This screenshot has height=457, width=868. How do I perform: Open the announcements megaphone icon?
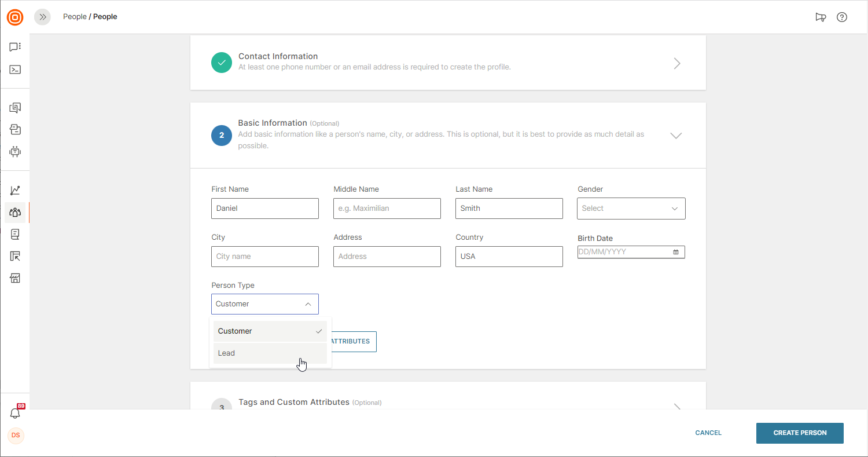click(820, 17)
